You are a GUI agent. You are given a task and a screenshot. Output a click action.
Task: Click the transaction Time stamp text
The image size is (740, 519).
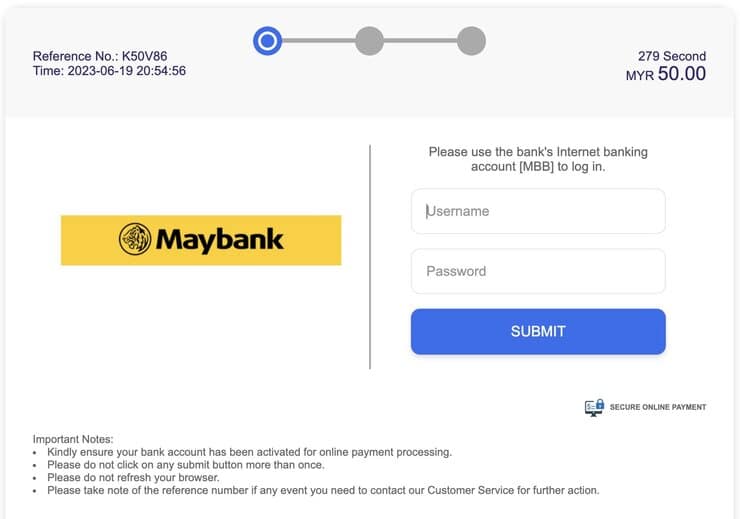click(x=109, y=71)
